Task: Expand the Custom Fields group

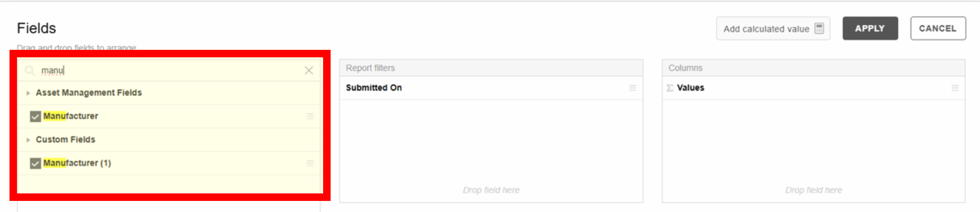Action: [28, 140]
